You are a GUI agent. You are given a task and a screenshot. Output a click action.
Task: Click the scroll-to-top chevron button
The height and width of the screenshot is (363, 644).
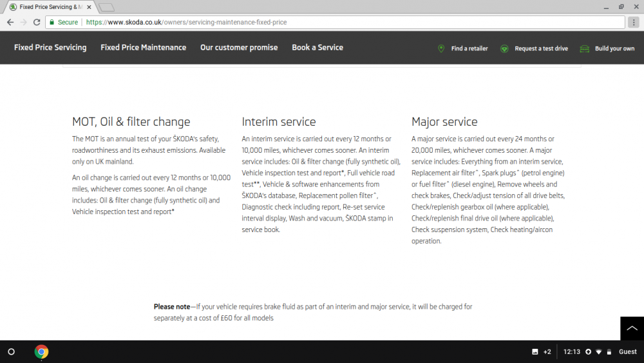pyautogui.click(x=632, y=328)
